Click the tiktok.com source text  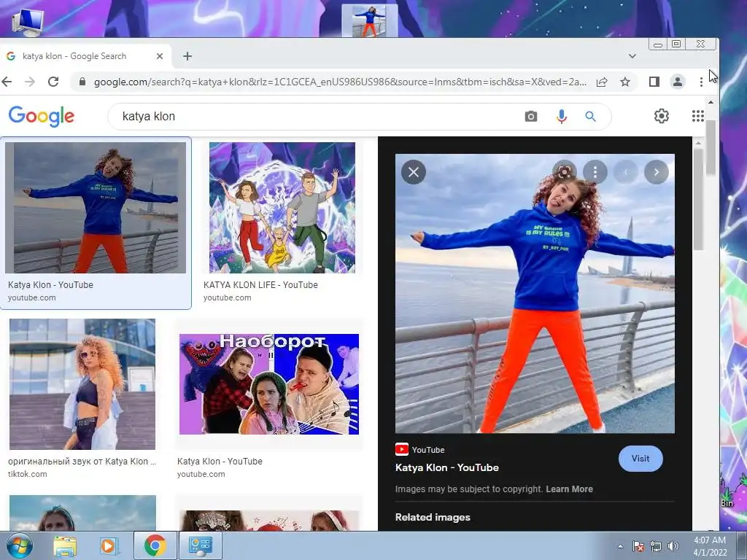click(x=28, y=474)
